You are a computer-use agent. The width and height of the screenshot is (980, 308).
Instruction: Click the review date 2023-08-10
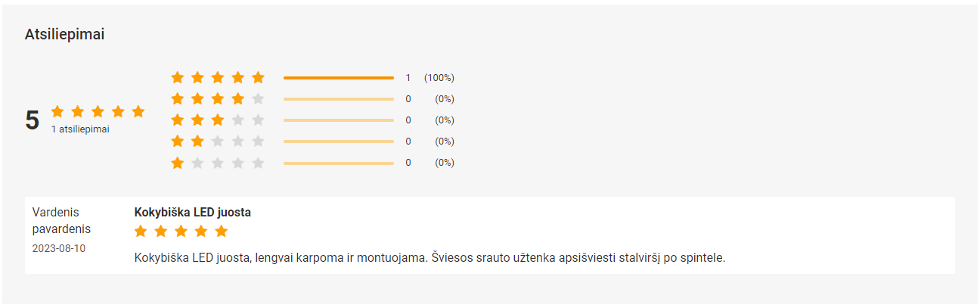pyautogui.click(x=59, y=248)
